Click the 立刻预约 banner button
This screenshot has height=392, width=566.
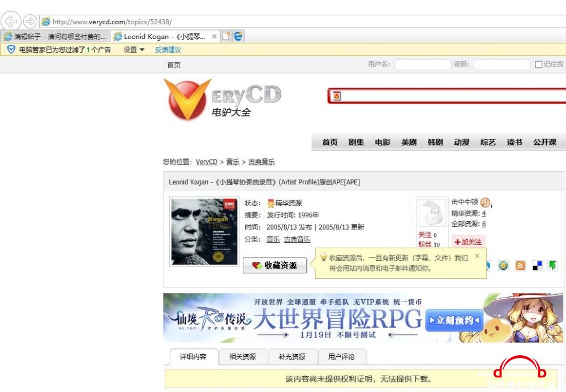tap(454, 320)
